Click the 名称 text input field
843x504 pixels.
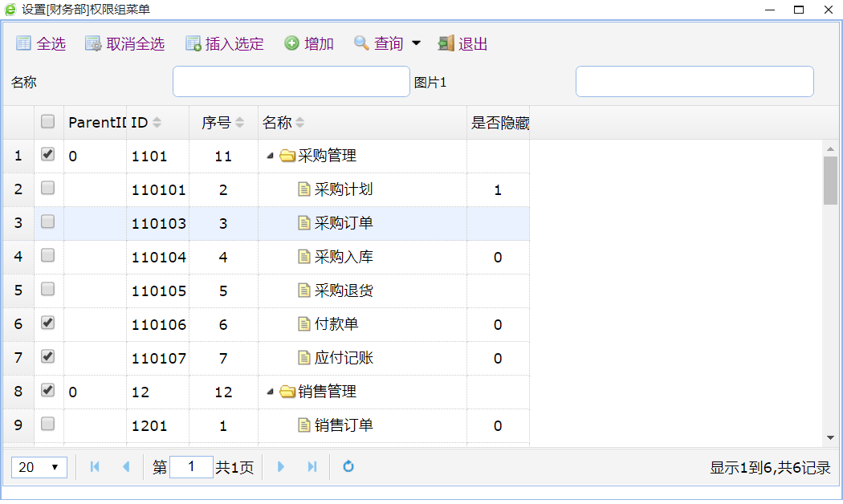coord(291,82)
